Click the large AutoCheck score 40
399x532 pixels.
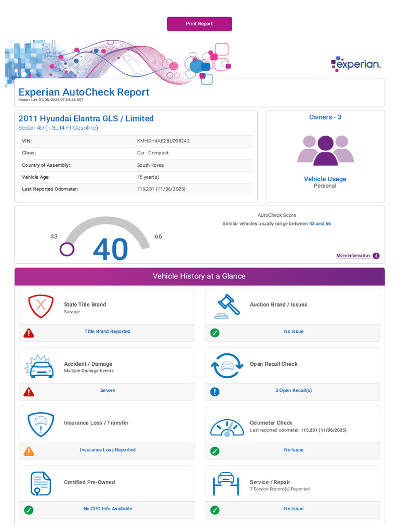pos(111,249)
